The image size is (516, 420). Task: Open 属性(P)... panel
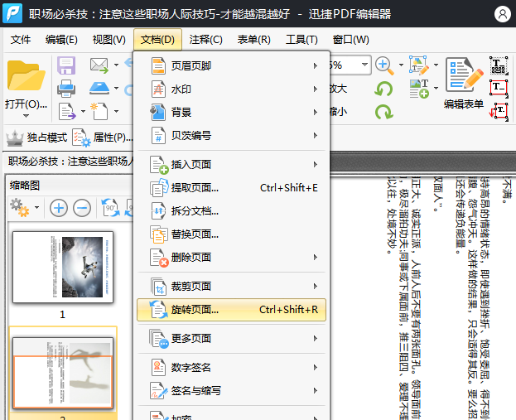[x=103, y=138]
